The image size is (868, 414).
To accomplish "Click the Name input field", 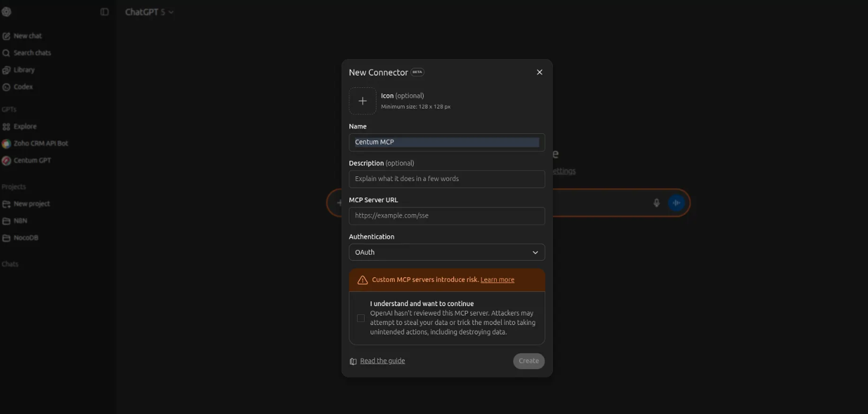I will pos(447,142).
